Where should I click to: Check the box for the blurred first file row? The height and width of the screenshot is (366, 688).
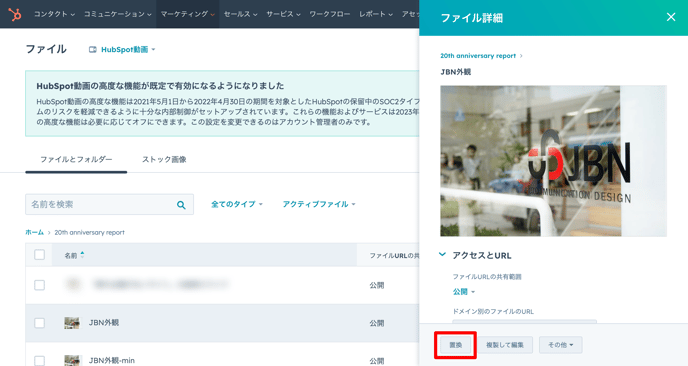[x=39, y=285]
